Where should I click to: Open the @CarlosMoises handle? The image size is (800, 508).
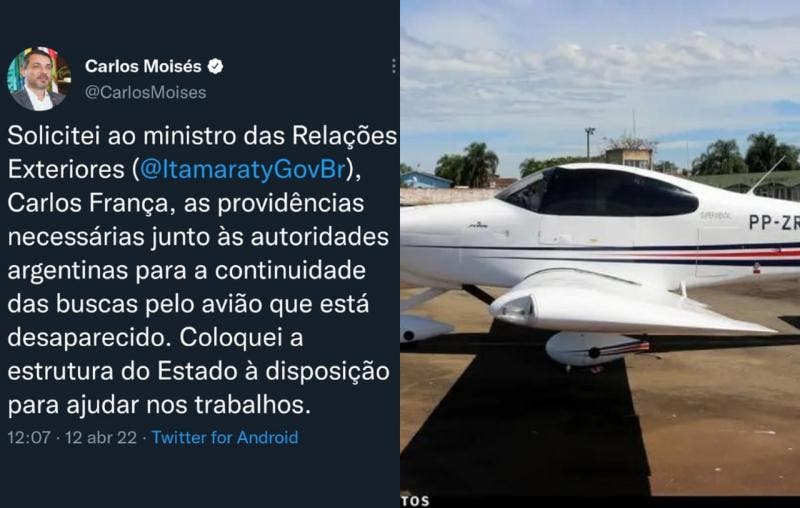[x=145, y=93]
